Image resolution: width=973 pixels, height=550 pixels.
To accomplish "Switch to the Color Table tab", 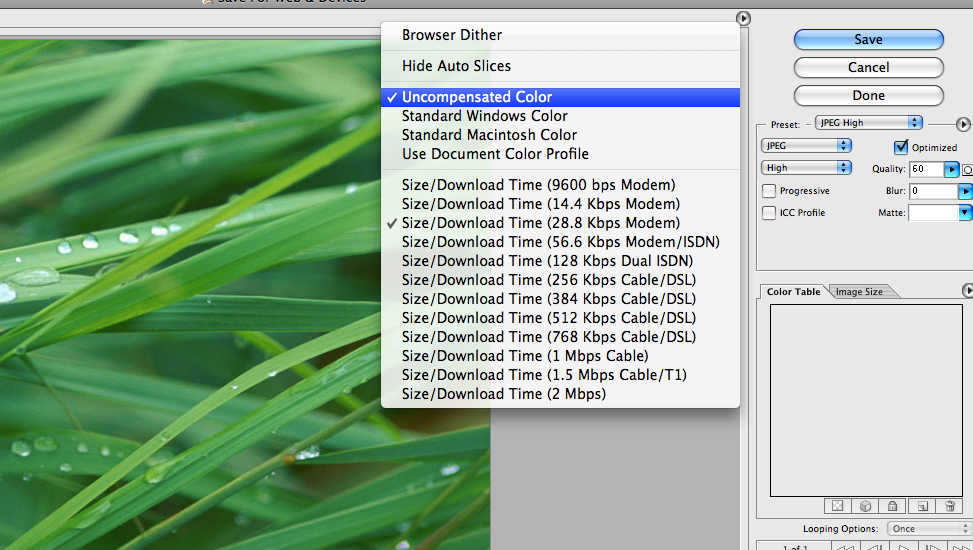I will (x=793, y=291).
